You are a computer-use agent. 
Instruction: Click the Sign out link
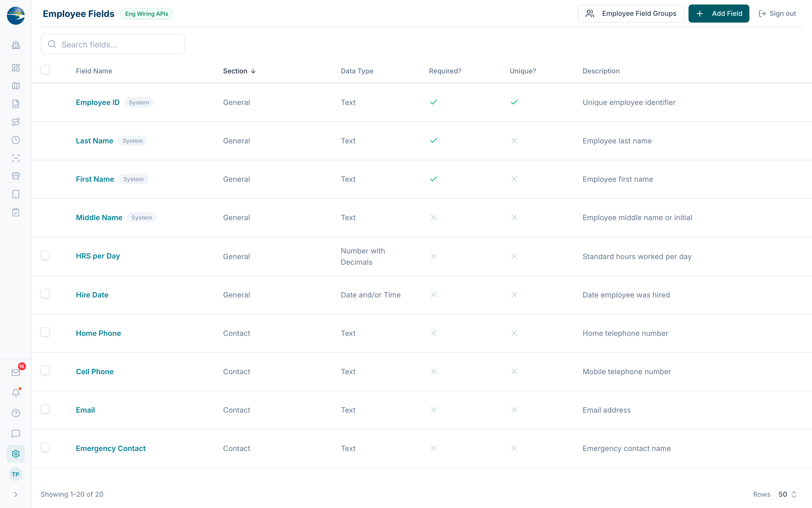pyautogui.click(x=777, y=14)
